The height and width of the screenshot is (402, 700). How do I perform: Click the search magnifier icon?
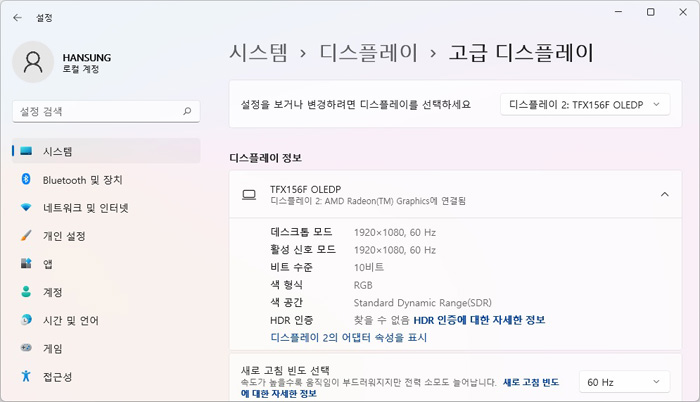coord(187,111)
